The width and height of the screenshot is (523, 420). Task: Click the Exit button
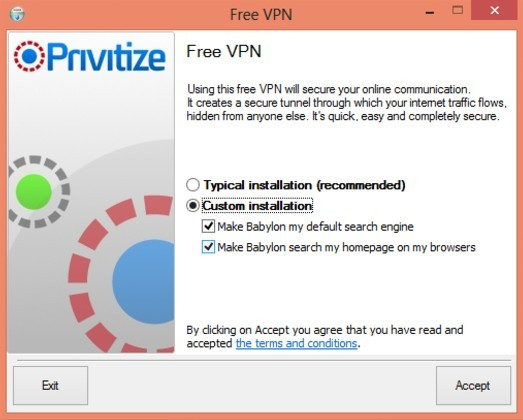click(50, 386)
